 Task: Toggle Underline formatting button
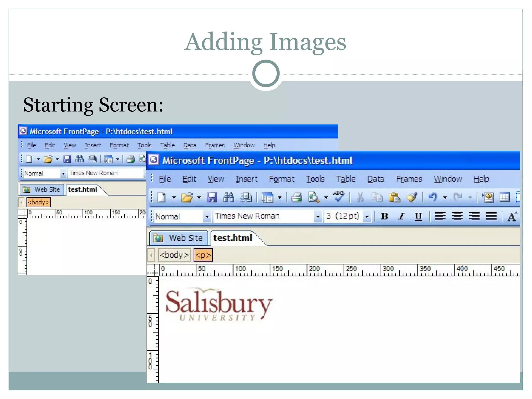[418, 216]
